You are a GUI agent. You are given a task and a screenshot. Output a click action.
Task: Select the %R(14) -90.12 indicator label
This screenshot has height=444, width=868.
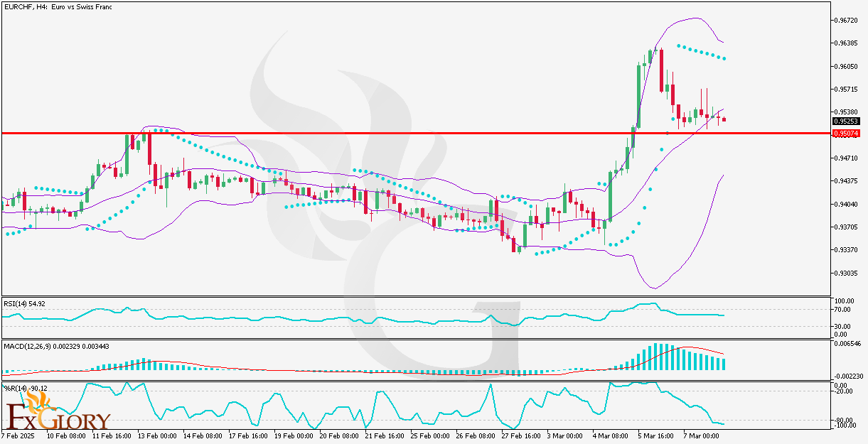click(26, 388)
